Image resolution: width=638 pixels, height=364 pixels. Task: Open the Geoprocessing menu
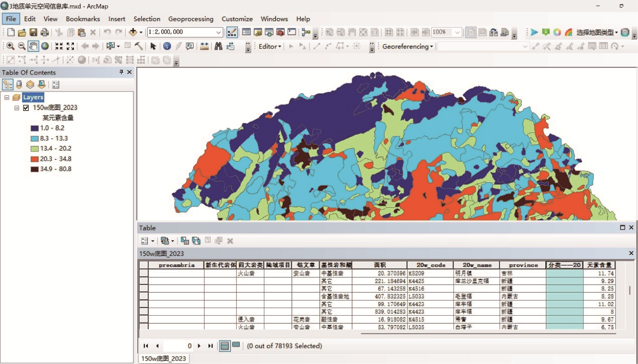pyautogui.click(x=190, y=19)
